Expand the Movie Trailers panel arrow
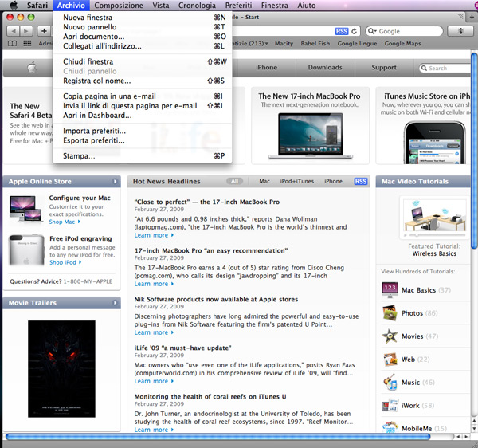The height and width of the screenshot is (448, 478). tap(116, 303)
